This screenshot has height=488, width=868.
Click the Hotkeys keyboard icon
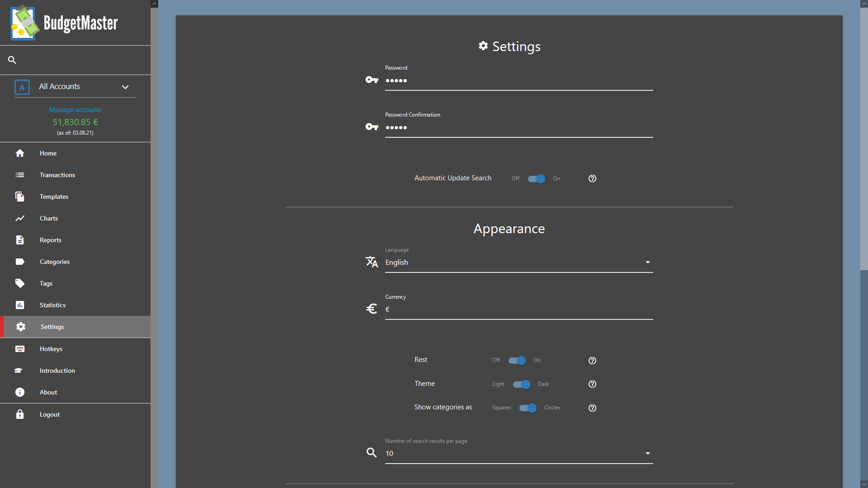[20, 349]
